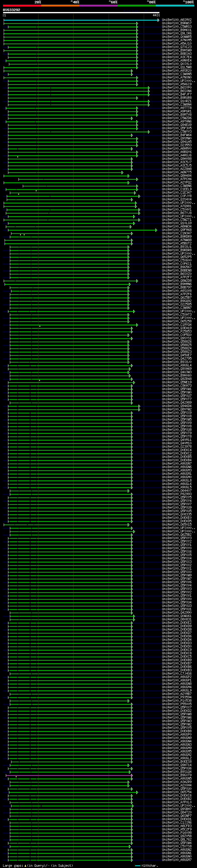Select label UniRef100_A4RUJ6
This screenshot has width=197, height=868.
(176, 155)
